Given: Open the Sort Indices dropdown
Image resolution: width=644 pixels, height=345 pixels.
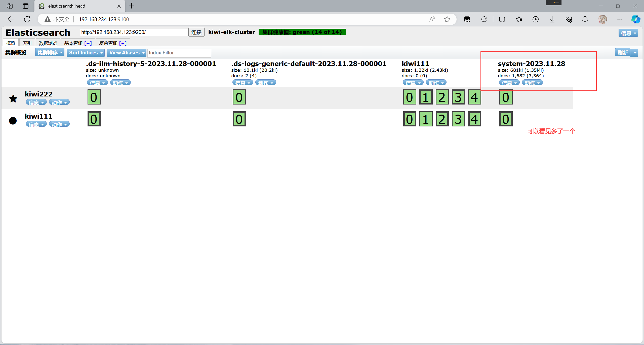Looking at the screenshot, I should pos(86,53).
